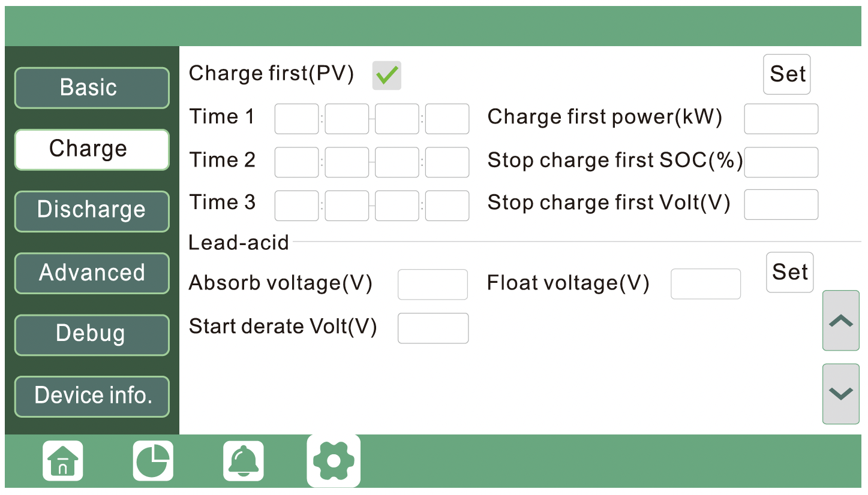Switch to the Basic tab
The width and height of the screenshot is (868, 495).
point(91,87)
